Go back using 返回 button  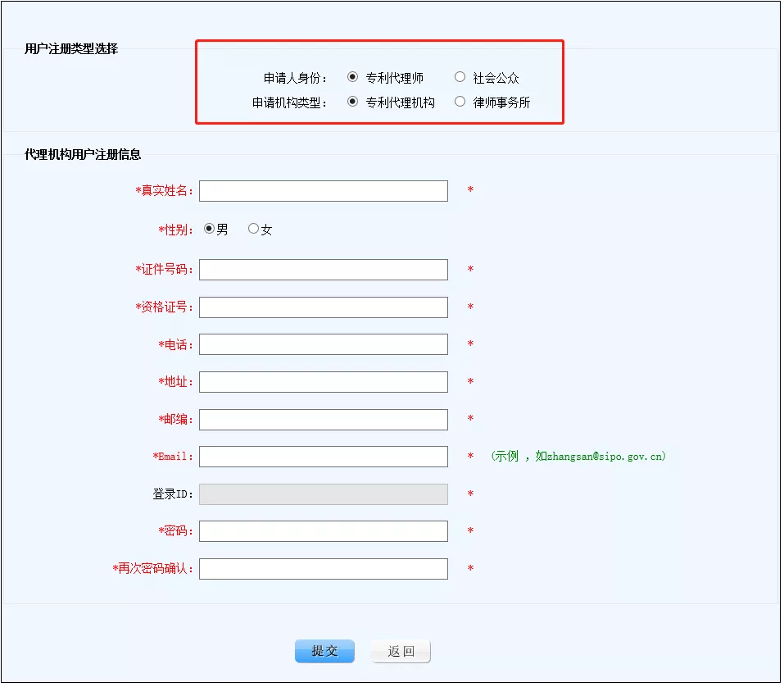click(x=401, y=651)
